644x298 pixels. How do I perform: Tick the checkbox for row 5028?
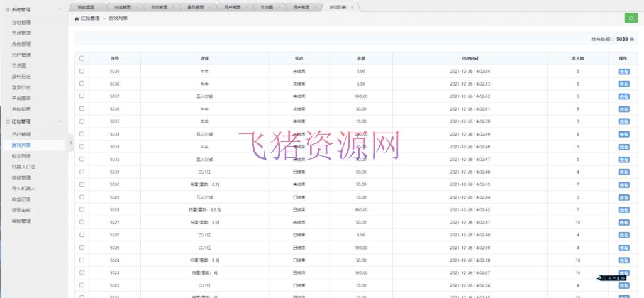pos(82,209)
